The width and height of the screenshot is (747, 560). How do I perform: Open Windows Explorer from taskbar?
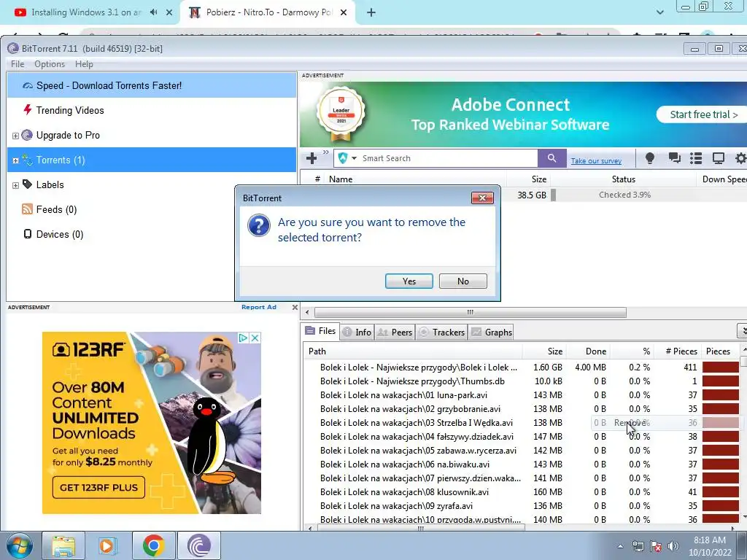pos(63,545)
